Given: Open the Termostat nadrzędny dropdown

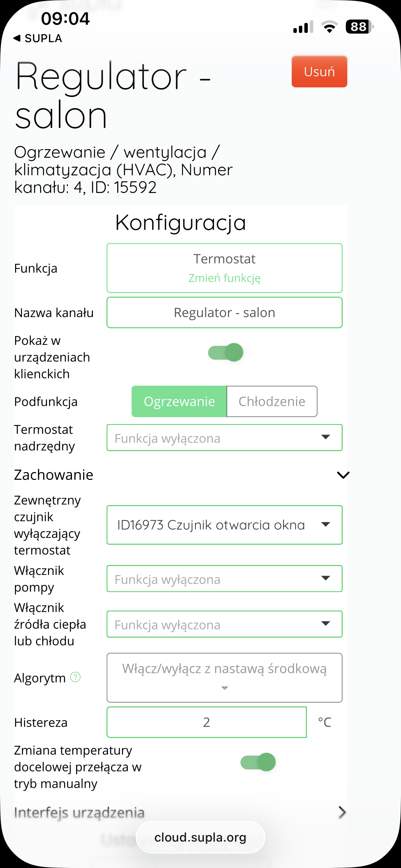Looking at the screenshot, I should point(224,438).
